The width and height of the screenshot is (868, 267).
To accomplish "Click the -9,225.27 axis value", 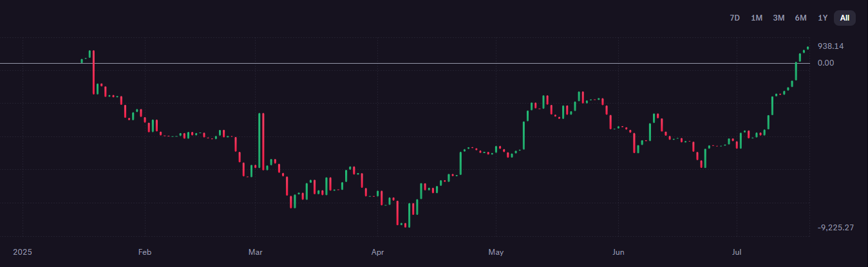I will (835, 228).
